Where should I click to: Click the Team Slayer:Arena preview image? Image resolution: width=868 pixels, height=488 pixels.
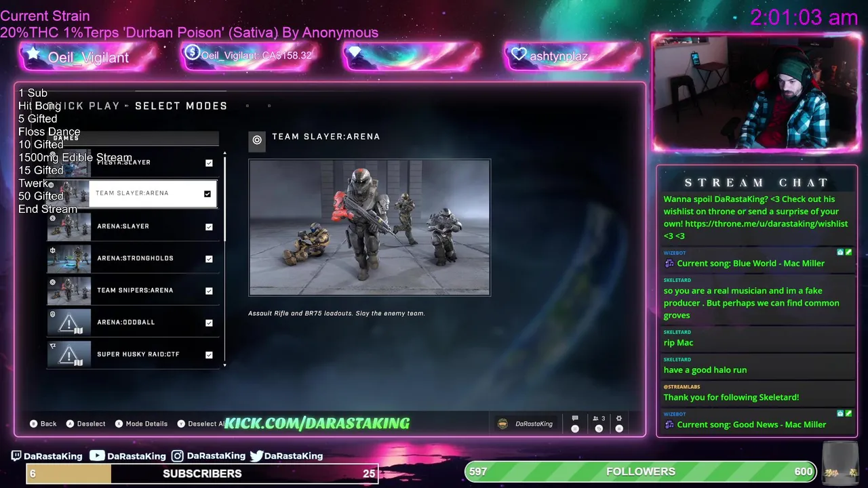(x=370, y=228)
